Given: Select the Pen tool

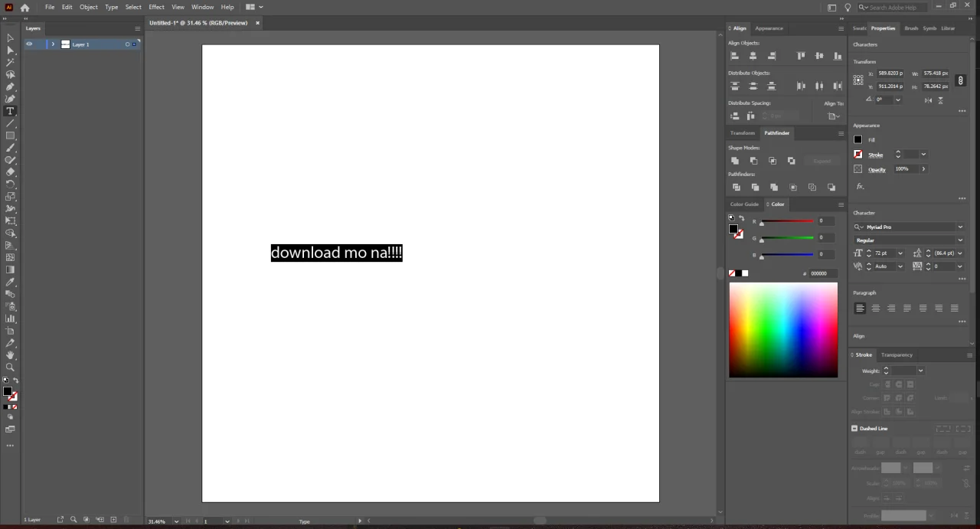Looking at the screenshot, I should 10,87.
